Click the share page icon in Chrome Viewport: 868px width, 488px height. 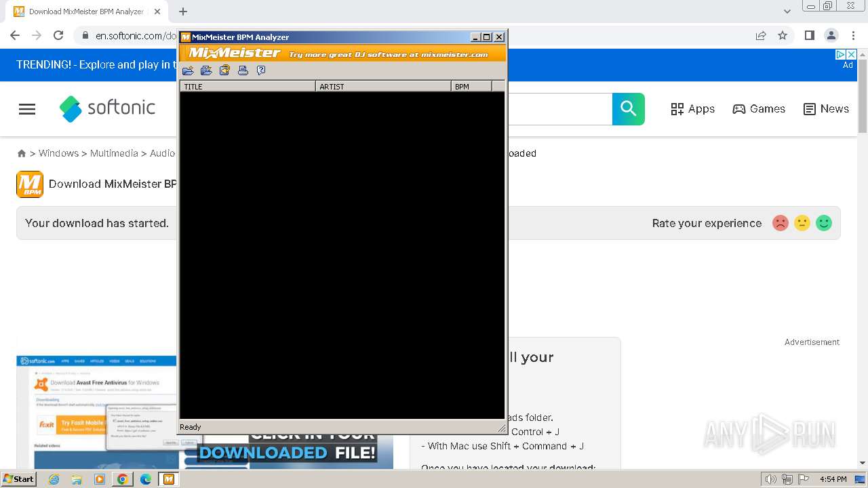pyautogui.click(x=761, y=35)
